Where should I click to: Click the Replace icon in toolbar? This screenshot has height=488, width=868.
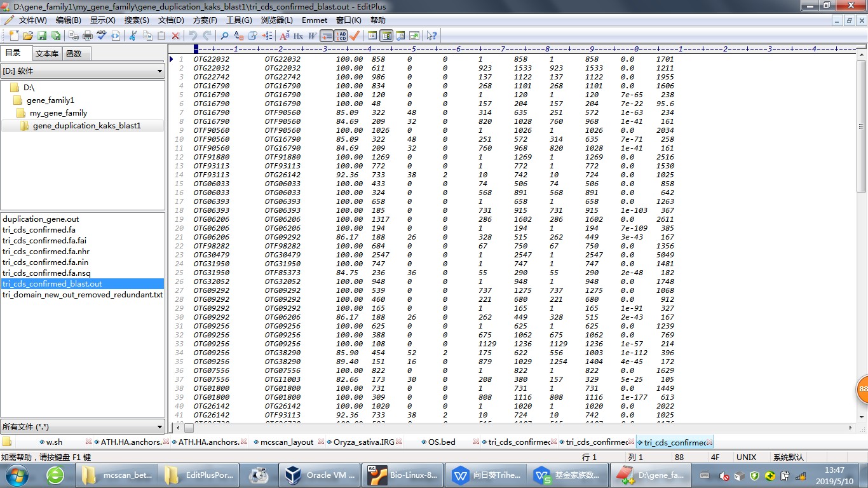pos(239,36)
